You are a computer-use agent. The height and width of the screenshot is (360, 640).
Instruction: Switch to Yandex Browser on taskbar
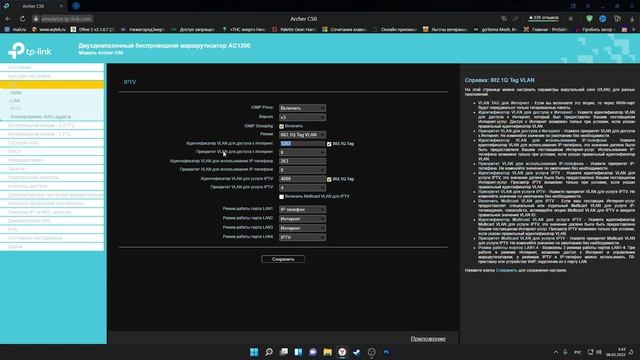(x=342, y=352)
